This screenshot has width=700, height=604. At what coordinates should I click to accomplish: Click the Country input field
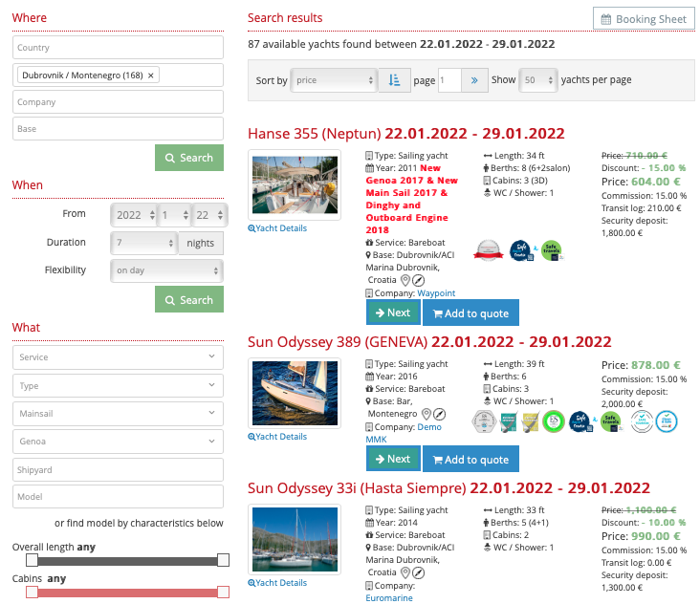[x=118, y=48]
